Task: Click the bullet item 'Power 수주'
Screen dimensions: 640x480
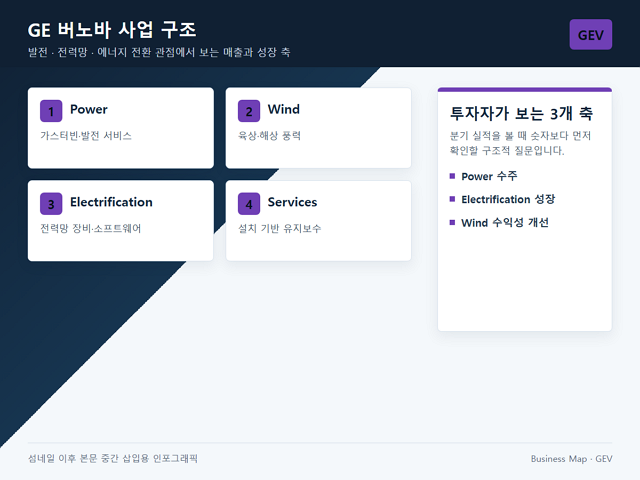Action: coord(489,176)
